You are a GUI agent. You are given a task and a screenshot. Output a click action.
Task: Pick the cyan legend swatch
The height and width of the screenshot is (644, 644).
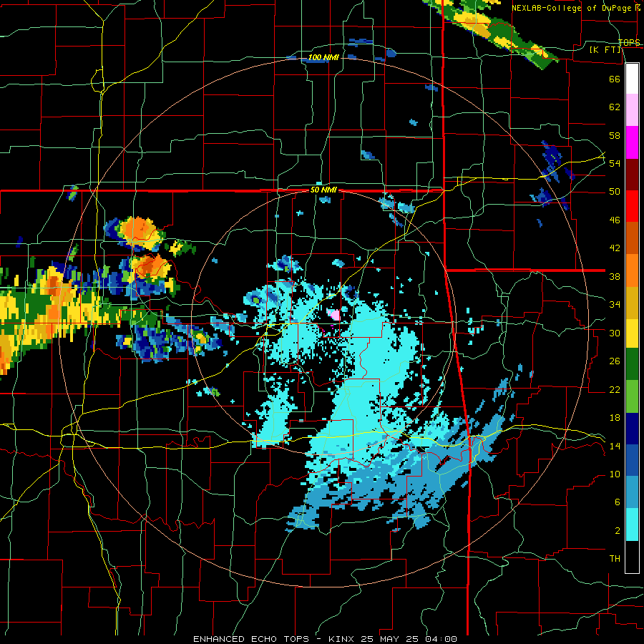point(632,525)
